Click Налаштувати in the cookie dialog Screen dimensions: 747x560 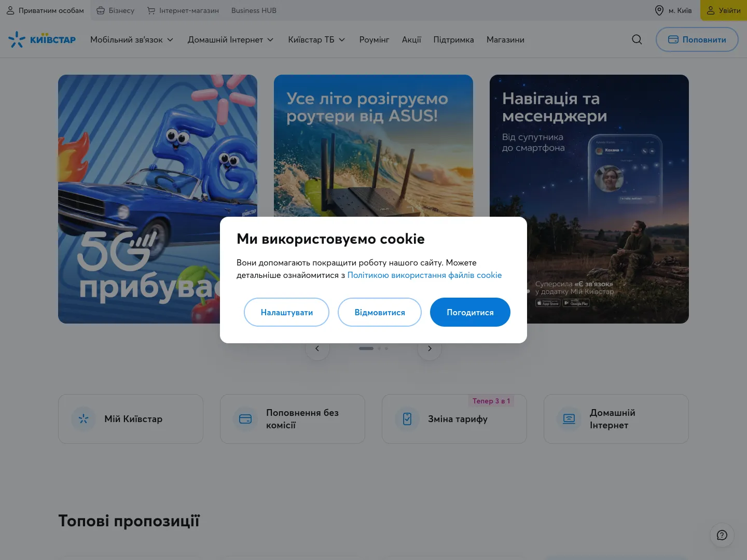coord(286,312)
